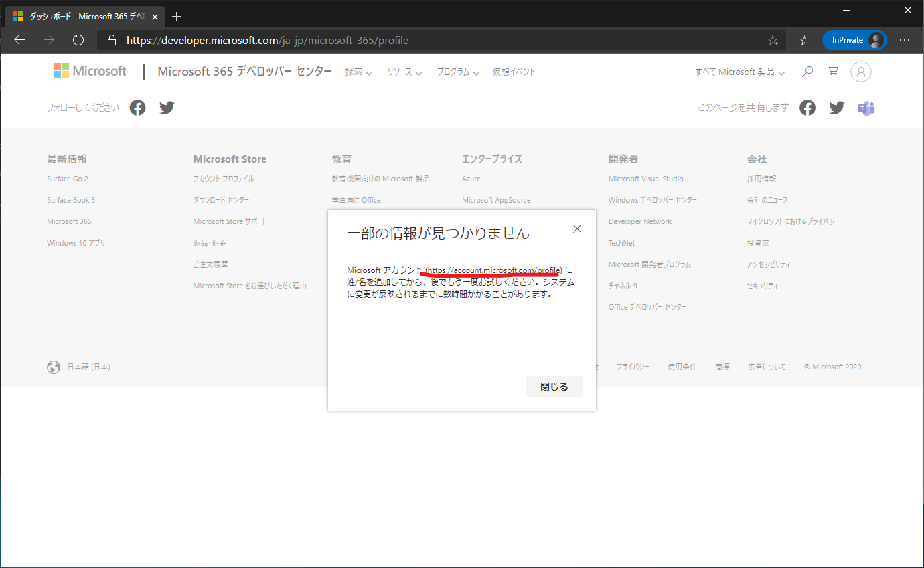Open Developer Network link
Screen dimensions: 924x568
(x=640, y=221)
